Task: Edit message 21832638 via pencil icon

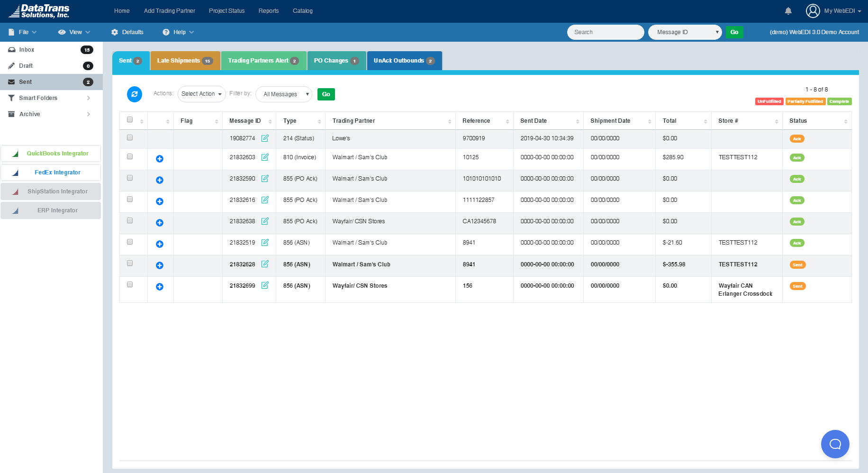Action: tap(265, 221)
